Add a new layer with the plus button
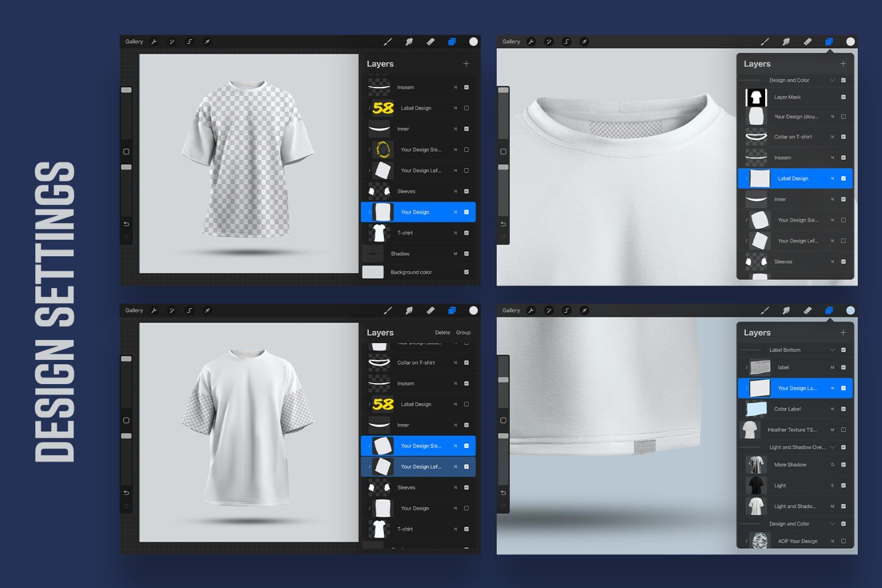The image size is (882, 588). (x=466, y=63)
